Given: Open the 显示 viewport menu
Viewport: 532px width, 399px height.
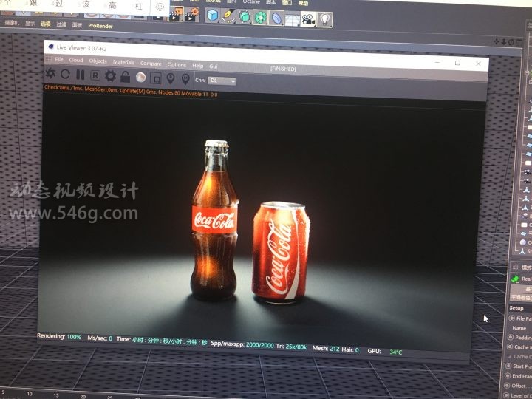Looking at the screenshot, I should [x=30, y=24].
